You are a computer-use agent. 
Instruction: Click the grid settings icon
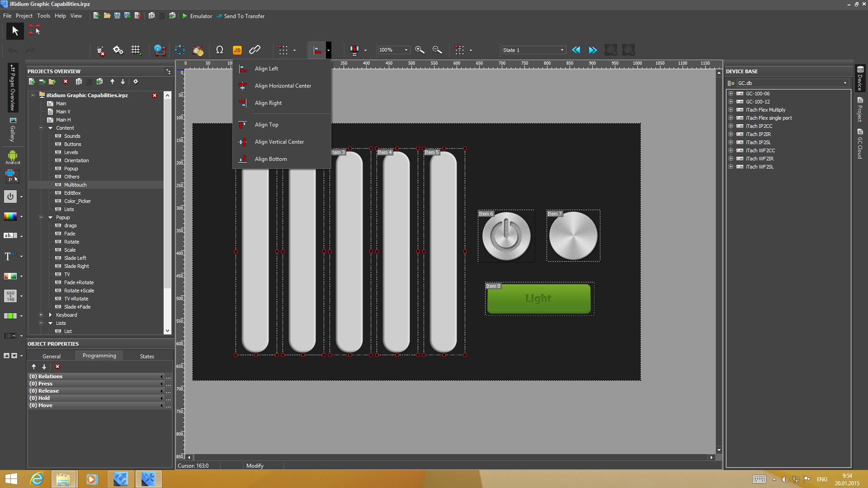pyautogui.click(x=136, y=50)
